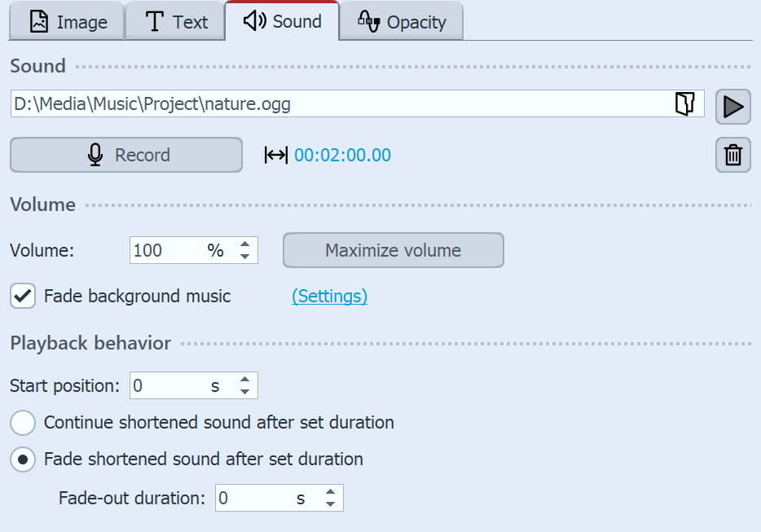
Task: Select Fade shortened sound after set duration
Action: tap(22, 459)
